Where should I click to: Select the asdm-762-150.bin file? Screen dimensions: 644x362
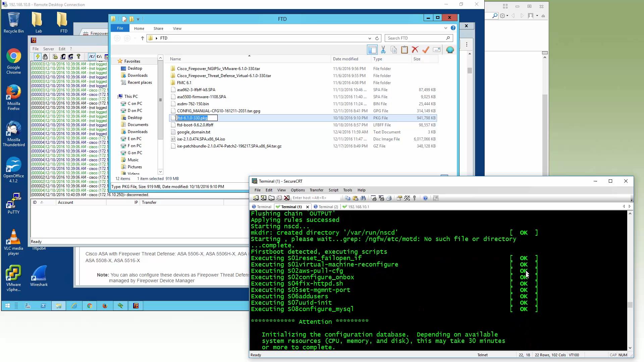pyautogui.click(x=193, y=104)
